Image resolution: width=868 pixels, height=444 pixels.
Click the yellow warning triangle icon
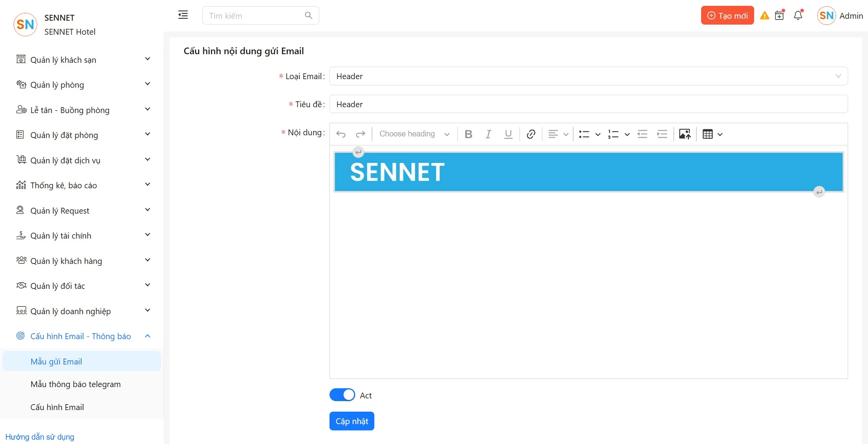coord(765,16)
